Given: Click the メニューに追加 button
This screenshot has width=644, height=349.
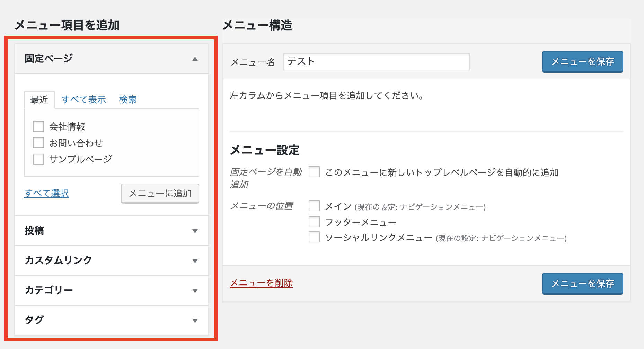Looking at the screenshot, I should 160,193.
